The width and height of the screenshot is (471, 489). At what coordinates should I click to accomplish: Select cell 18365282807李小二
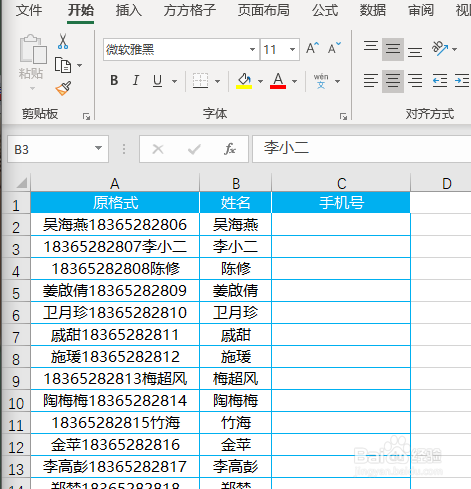tap(115, 247)
